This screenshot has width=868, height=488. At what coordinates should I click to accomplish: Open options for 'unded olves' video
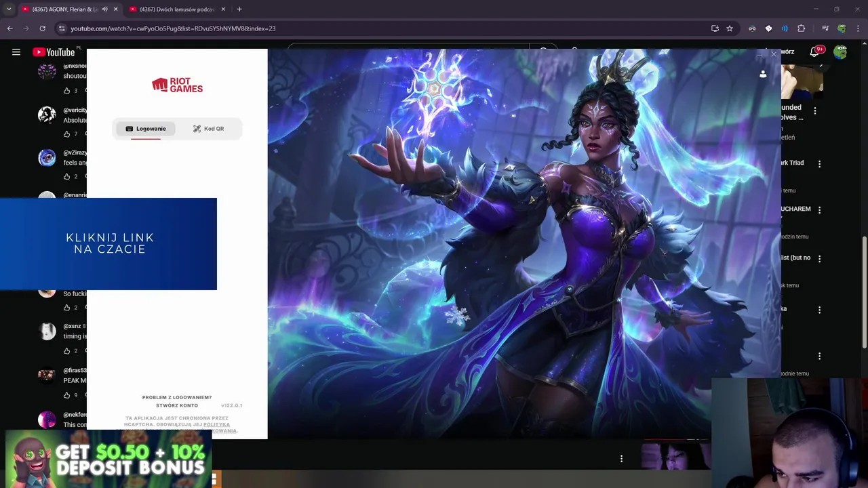pos(815,110)
